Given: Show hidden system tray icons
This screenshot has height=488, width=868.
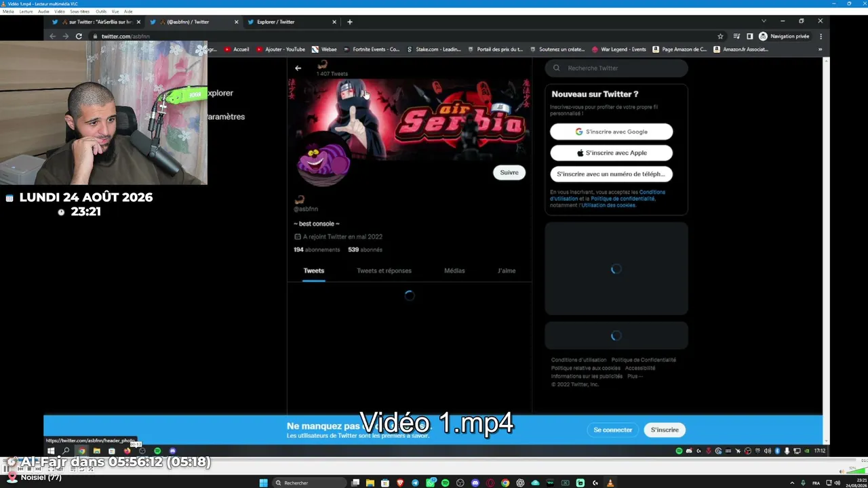Looking at the screenshot, I should pos(792,483).
